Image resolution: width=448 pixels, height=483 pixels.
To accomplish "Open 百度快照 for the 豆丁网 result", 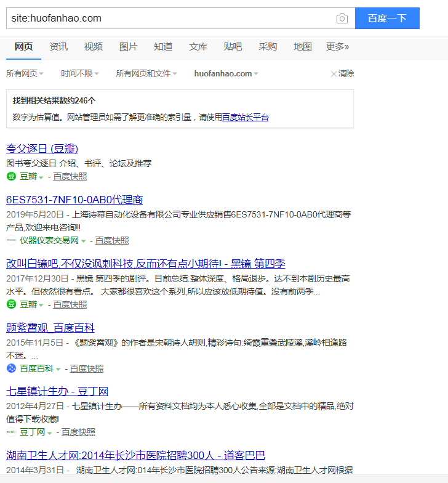I will click(78, 432).
